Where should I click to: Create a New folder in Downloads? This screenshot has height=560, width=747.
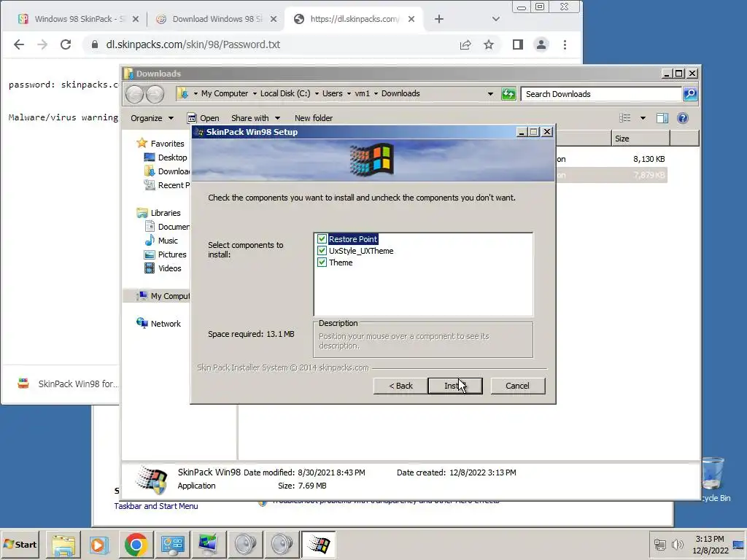pos(314,118)
